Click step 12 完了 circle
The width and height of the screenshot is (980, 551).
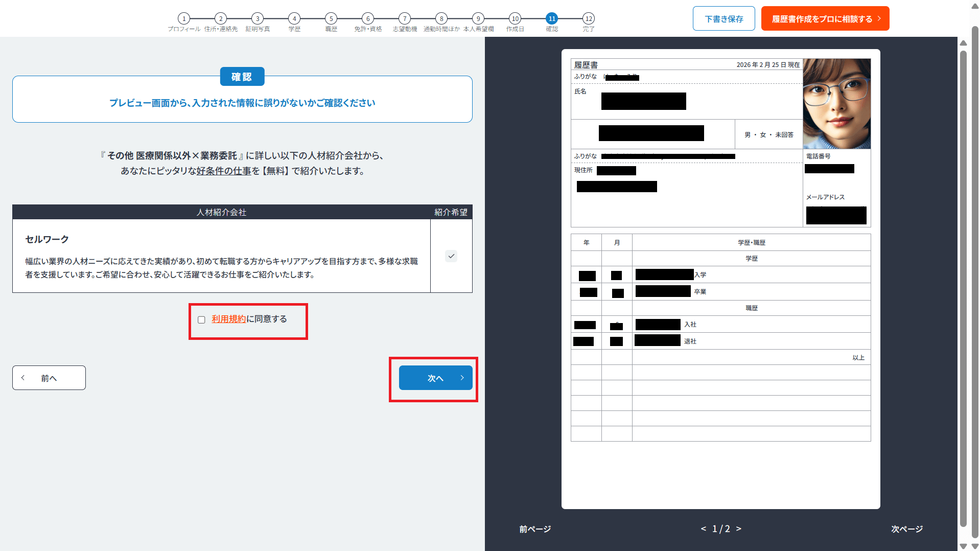point(589,19)
